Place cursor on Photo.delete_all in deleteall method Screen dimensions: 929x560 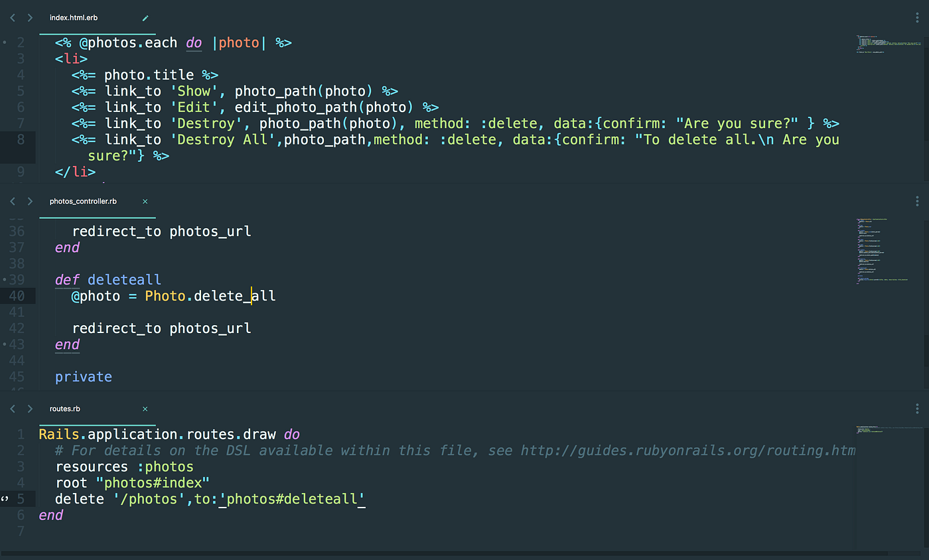coord(209,295)
